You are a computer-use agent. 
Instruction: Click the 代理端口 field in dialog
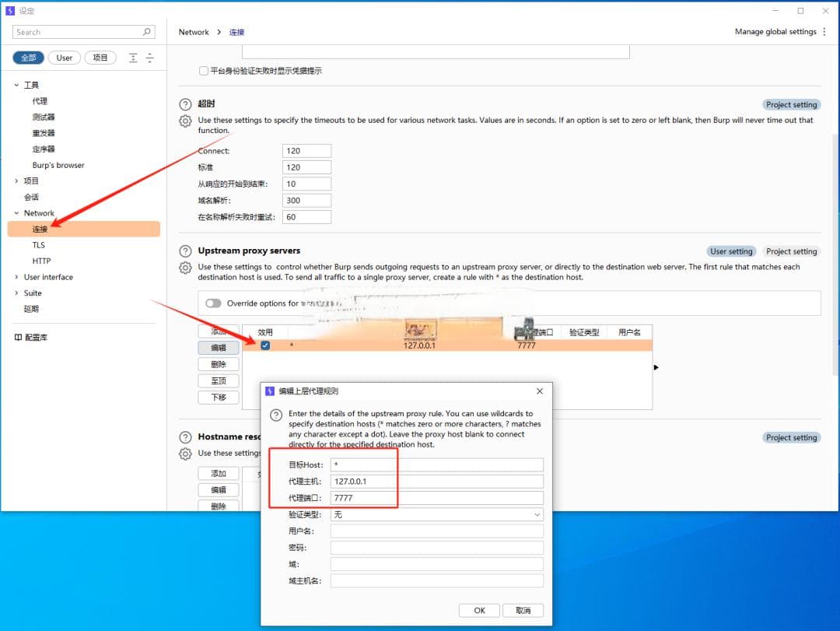(436, 498)
